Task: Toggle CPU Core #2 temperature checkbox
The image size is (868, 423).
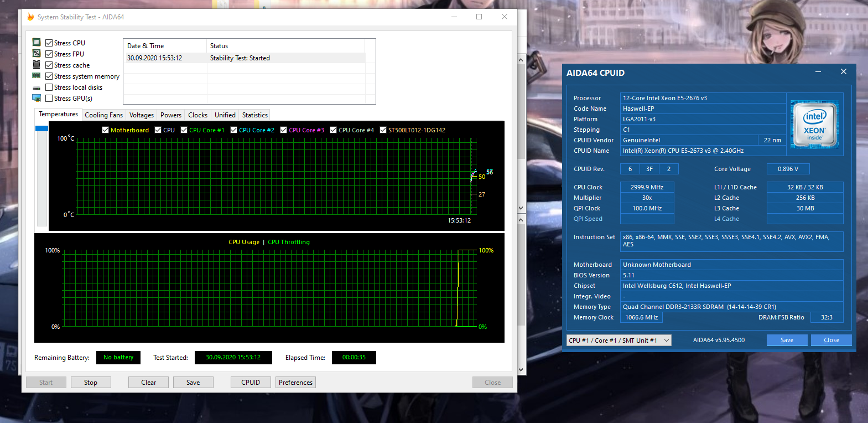Action: pyautogui.click(x=234, y=130)
